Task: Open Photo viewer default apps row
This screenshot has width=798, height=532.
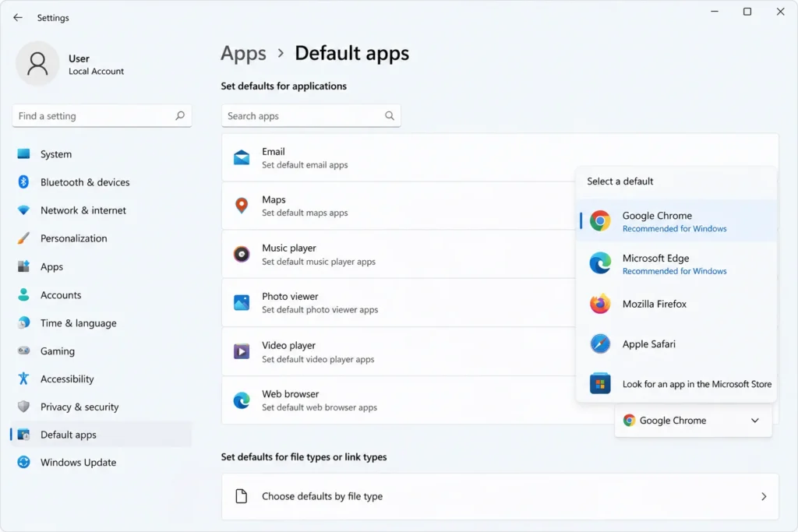Action: (399, 302)
